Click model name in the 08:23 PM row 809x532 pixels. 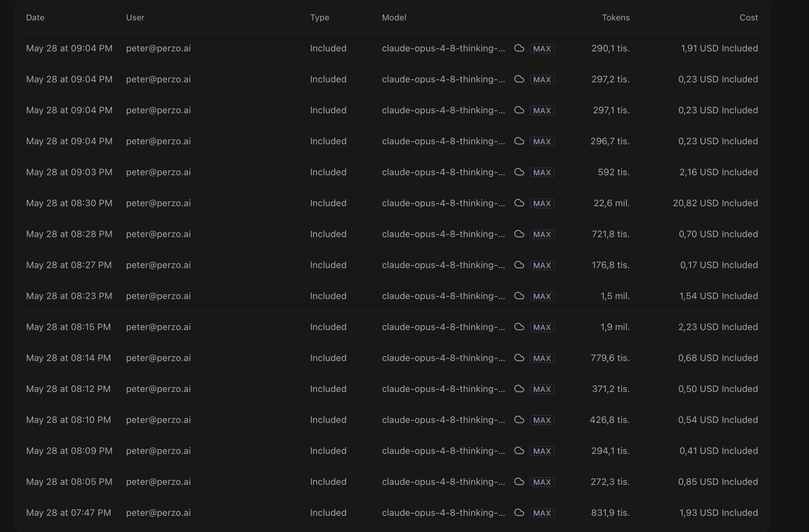click(x=444, y=296)
